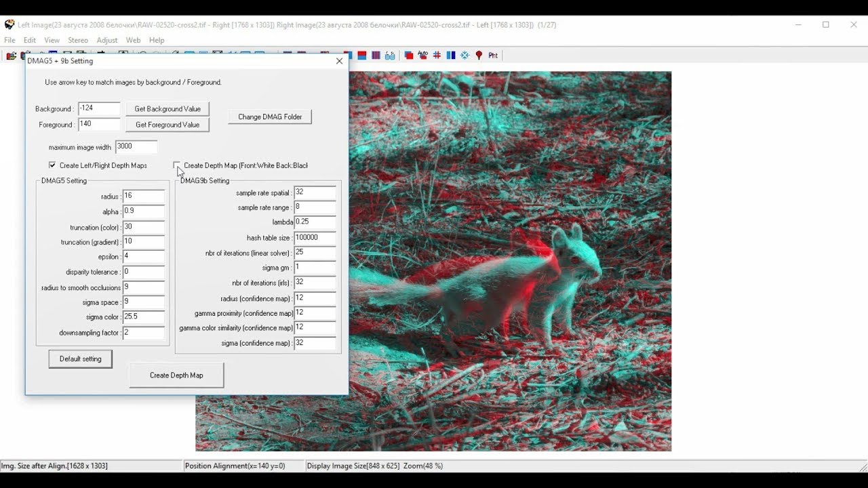Click the sigma (confidence map) field

click(x=315, y=343)
